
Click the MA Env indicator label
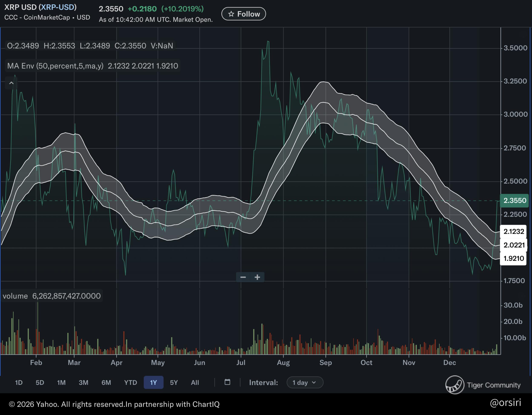coord(55,66)
